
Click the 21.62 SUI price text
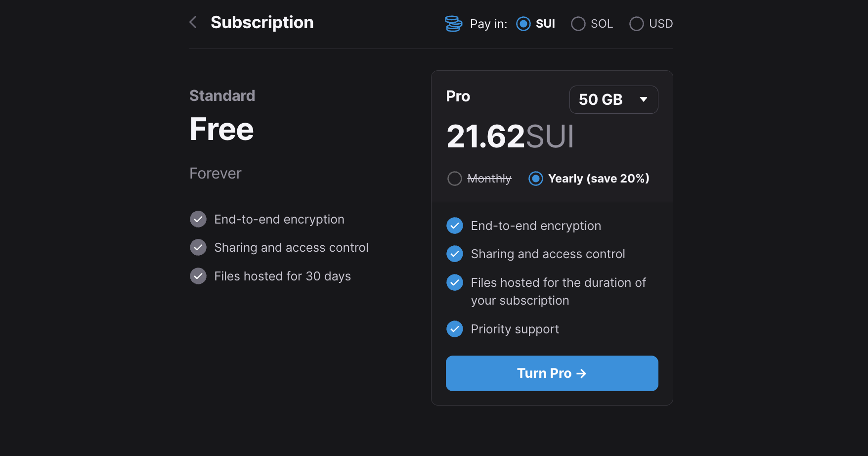click(x=510, y=136)
